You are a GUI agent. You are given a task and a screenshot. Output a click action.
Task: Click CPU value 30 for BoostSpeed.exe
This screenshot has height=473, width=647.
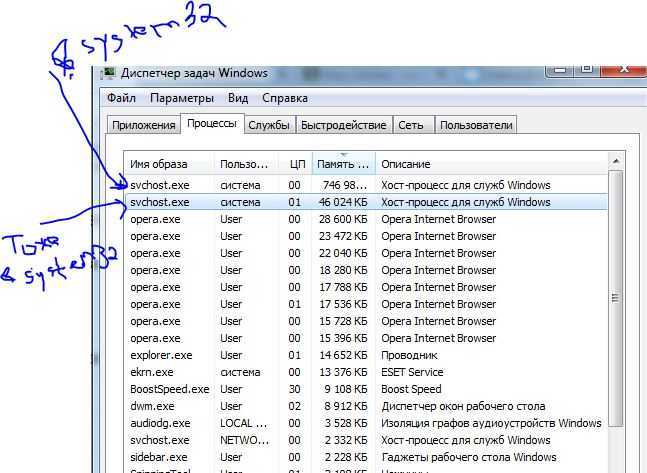coord(295,389)
